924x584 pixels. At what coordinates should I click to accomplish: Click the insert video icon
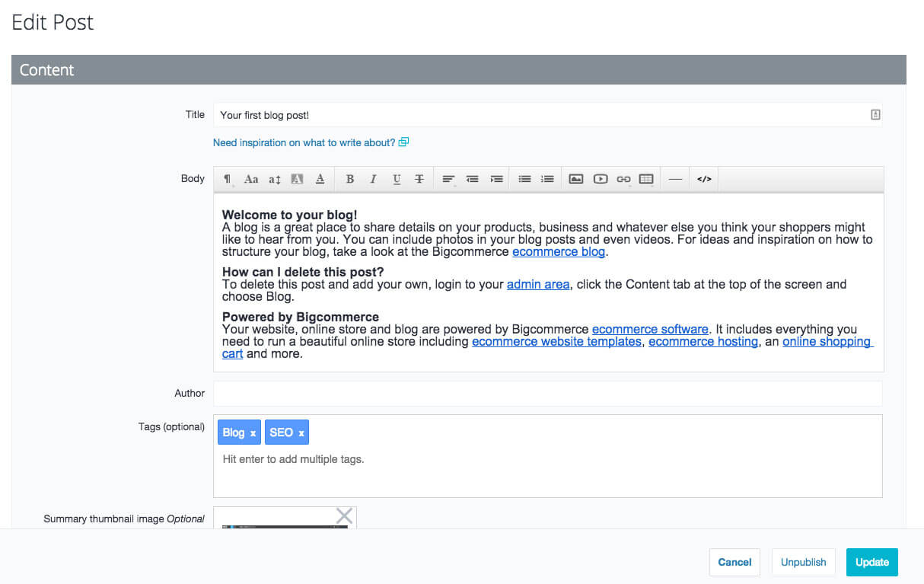point(601,179)
